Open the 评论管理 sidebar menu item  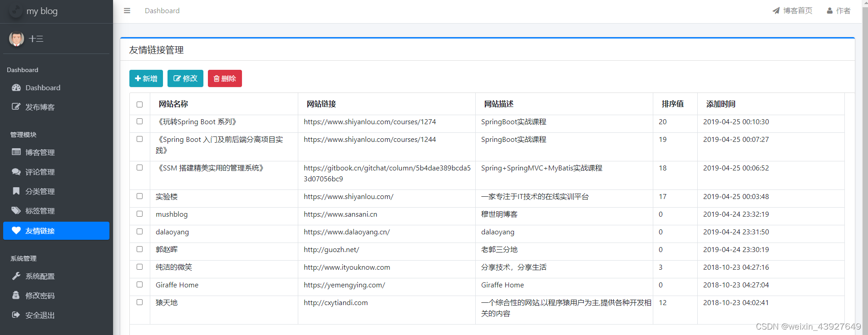56,172
